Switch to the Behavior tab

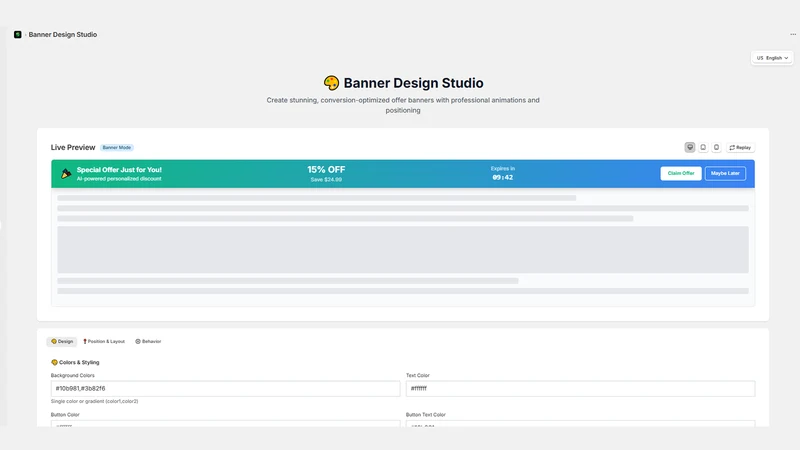tap(148, 341)
